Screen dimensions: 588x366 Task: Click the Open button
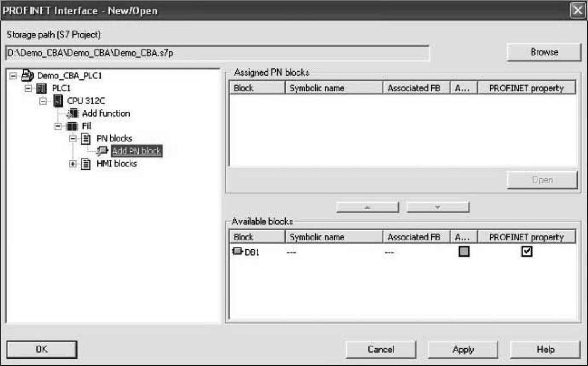coord(542,180)
